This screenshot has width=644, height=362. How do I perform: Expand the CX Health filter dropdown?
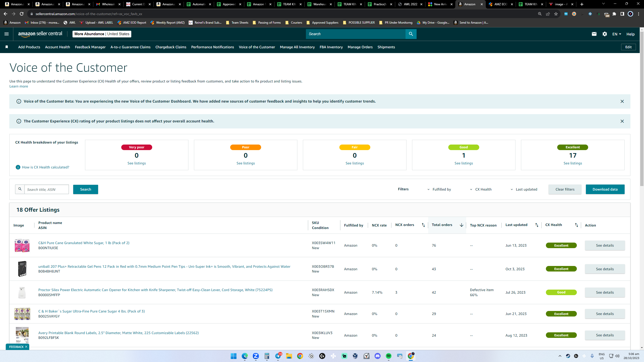point(481,189)
